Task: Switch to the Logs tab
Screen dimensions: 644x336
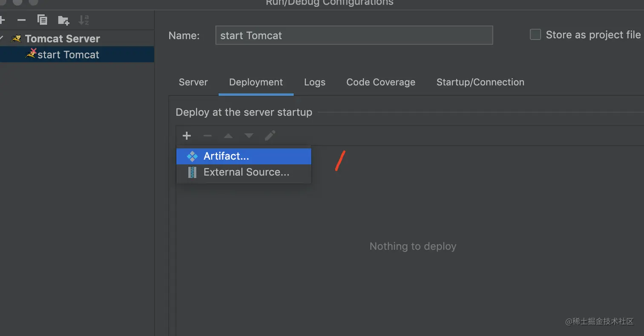Action: click(x=315, y=82)
